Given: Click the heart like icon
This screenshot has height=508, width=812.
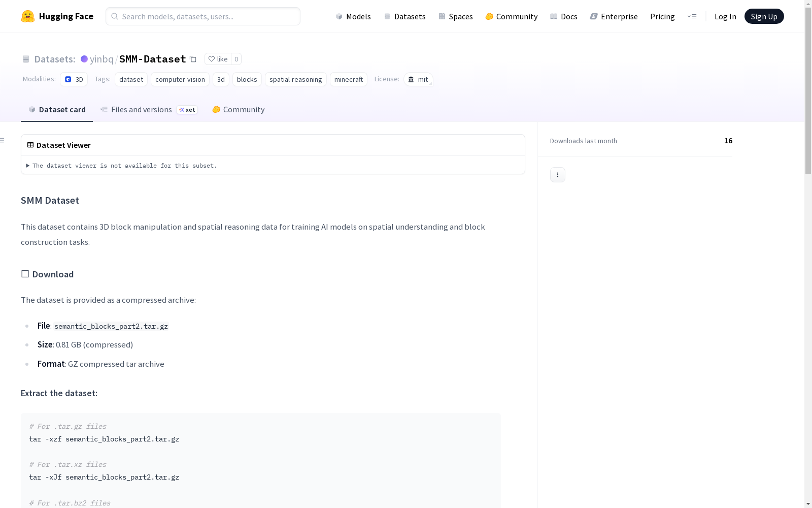Looking at the screenshot, I should (212, 59).
